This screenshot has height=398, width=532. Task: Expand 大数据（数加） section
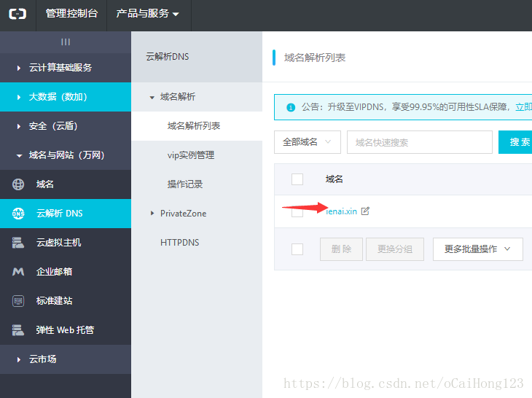[66, 97]
